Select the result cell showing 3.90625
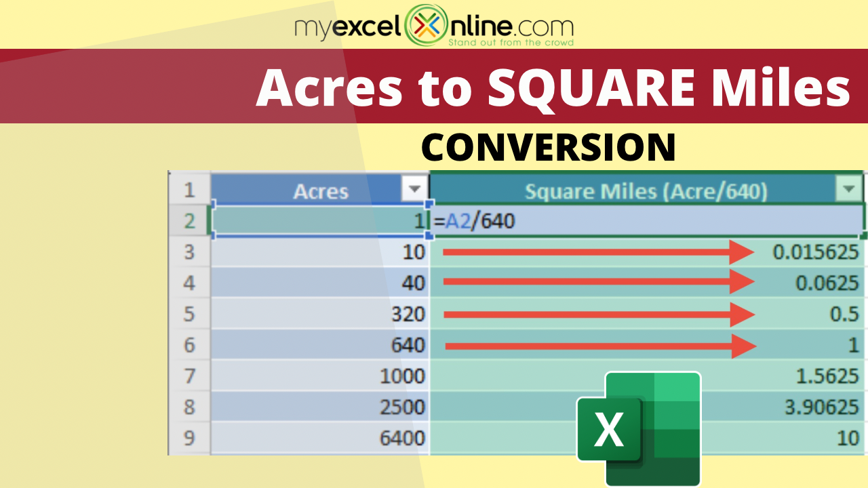The width and height of the screenshot is (868, 488). [x=647, y=407]
